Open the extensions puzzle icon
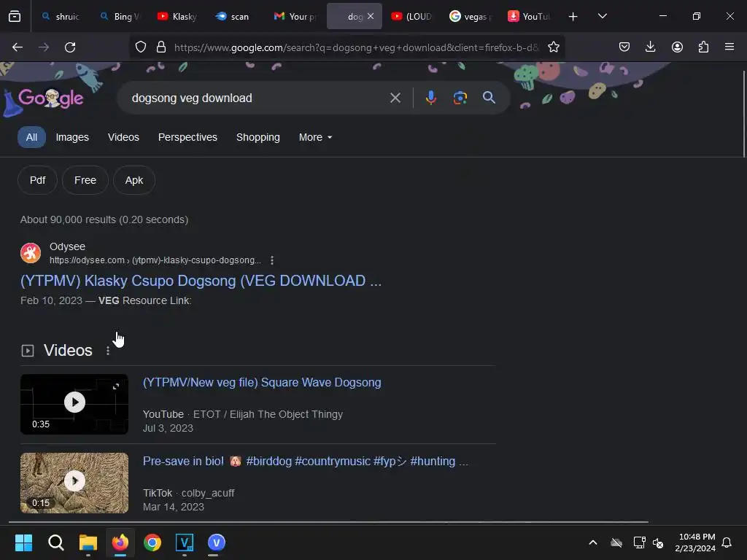747x560 pixels. pos(703,47)
